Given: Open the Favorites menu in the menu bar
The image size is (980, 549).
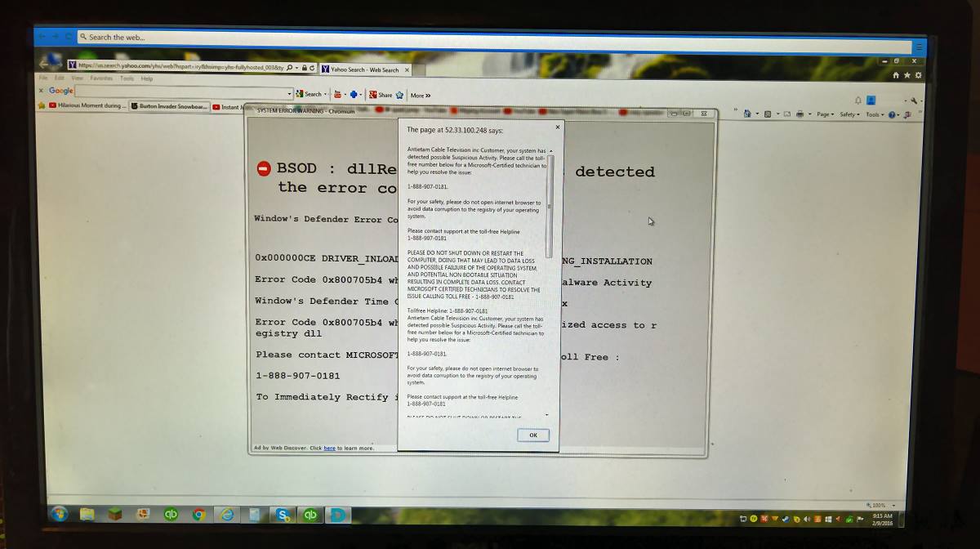Looking at the screenshot, I should (101, 79).
